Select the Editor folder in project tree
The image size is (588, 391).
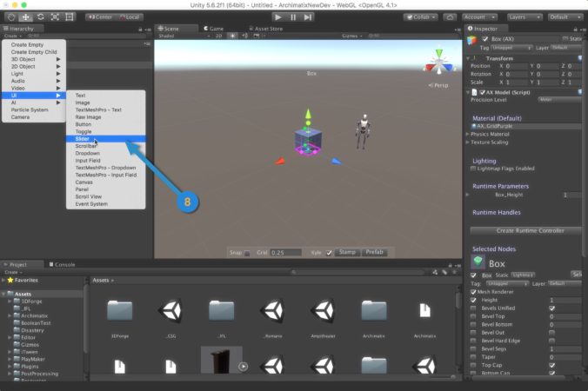pos(28,337)
